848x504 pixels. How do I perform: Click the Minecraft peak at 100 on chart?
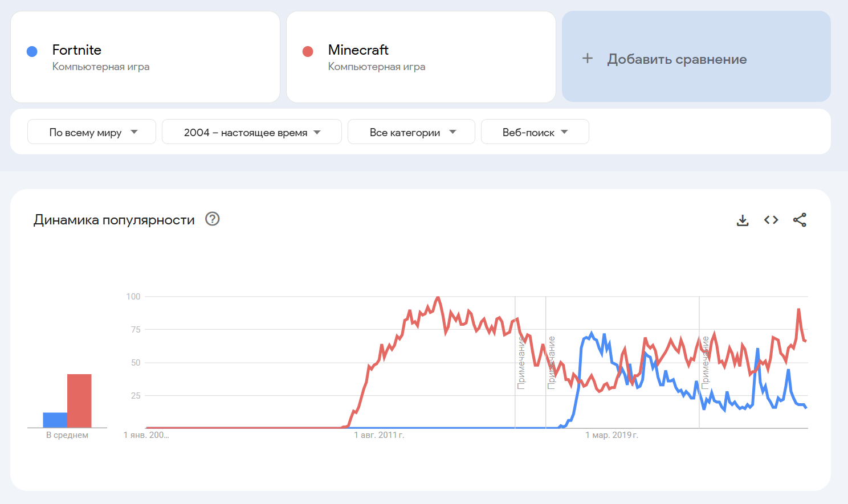(438, 297)
